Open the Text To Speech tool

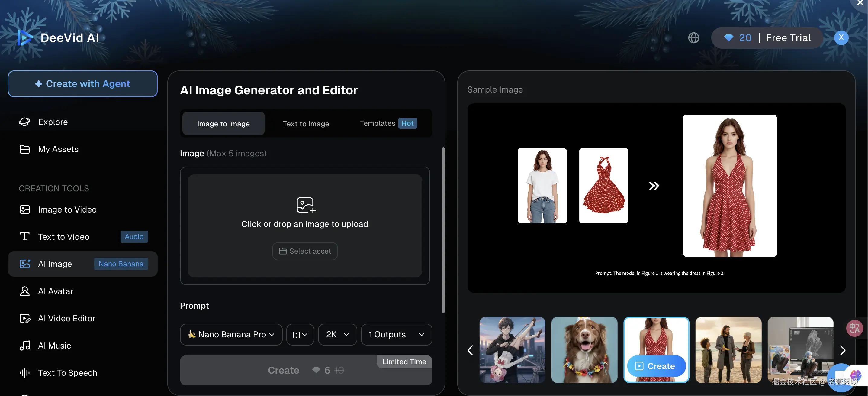click(x=67, y=373)
